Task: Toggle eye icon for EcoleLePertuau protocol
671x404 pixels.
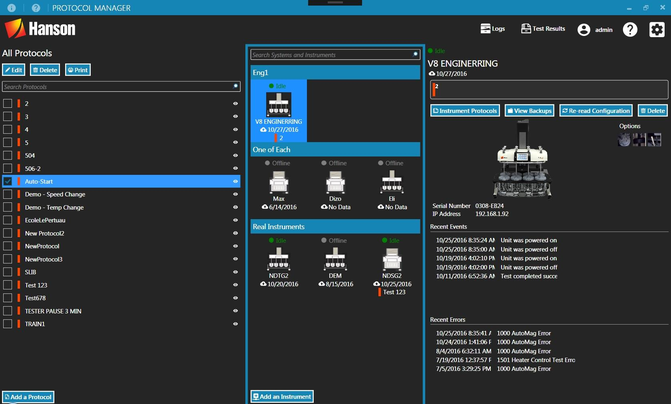Action: coord(236,220)
